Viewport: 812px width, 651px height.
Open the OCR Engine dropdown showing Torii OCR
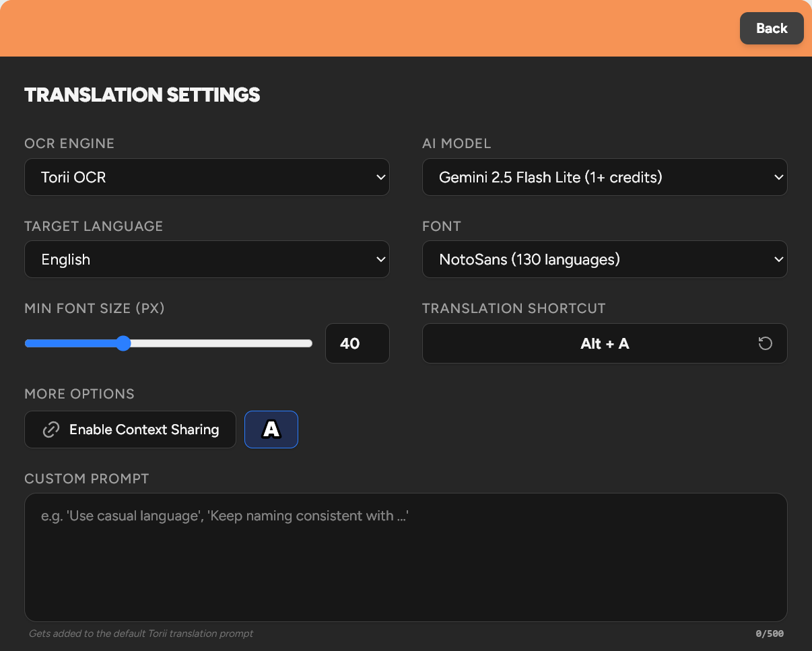(207, 177)
